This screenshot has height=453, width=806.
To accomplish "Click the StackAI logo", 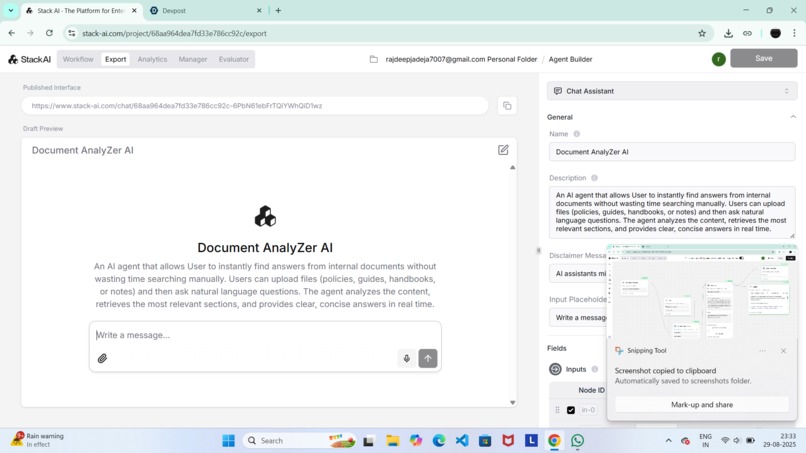I will pyautogui.click(x=30, y=59).
